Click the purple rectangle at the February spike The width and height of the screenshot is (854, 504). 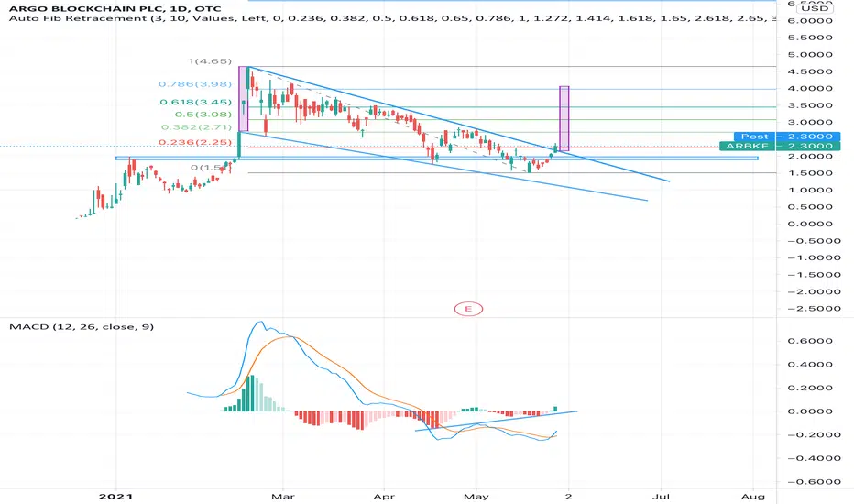tap(243, 99)
